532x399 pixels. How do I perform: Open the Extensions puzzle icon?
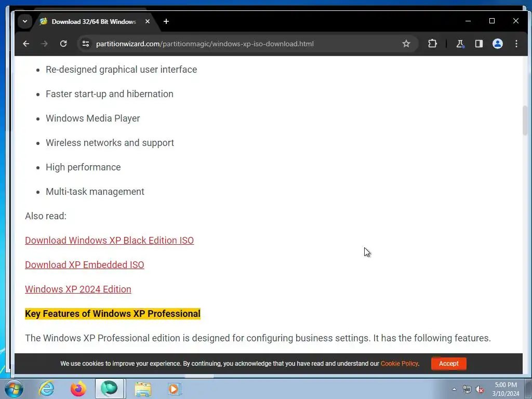(x=432, y=44)
